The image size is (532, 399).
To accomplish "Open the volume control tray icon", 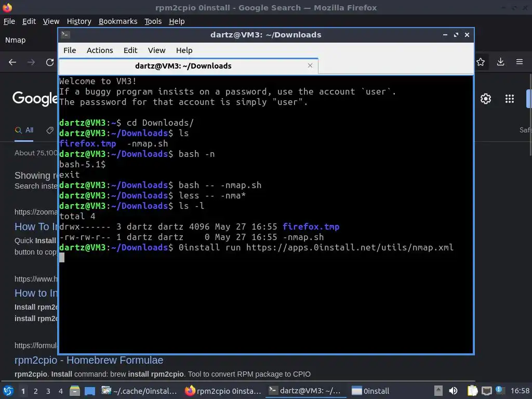I will click(x=453, y=391).
